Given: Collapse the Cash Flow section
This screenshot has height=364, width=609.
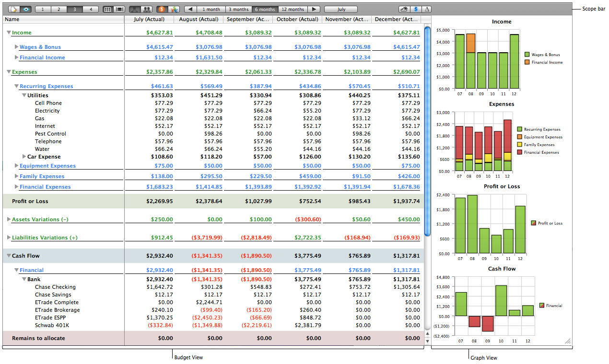Looking at the screenshot, I should pyautogui.click(x=9, y=256).
